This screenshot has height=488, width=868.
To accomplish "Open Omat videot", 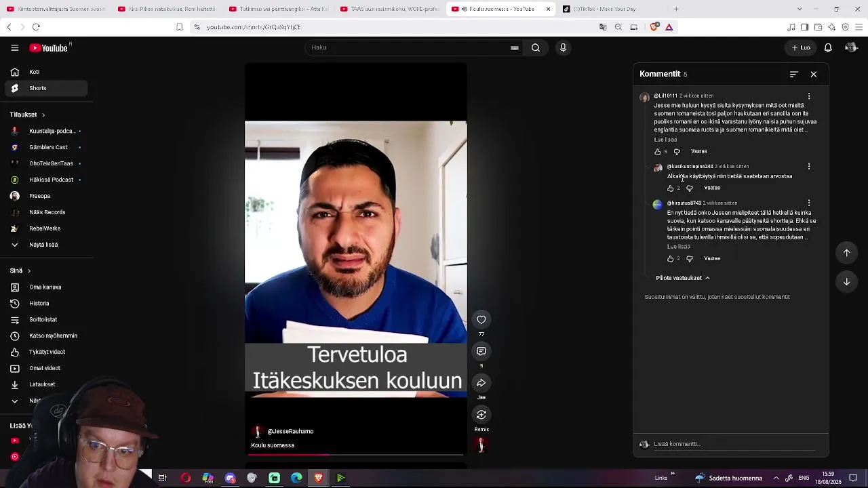I will coord(46,368).
